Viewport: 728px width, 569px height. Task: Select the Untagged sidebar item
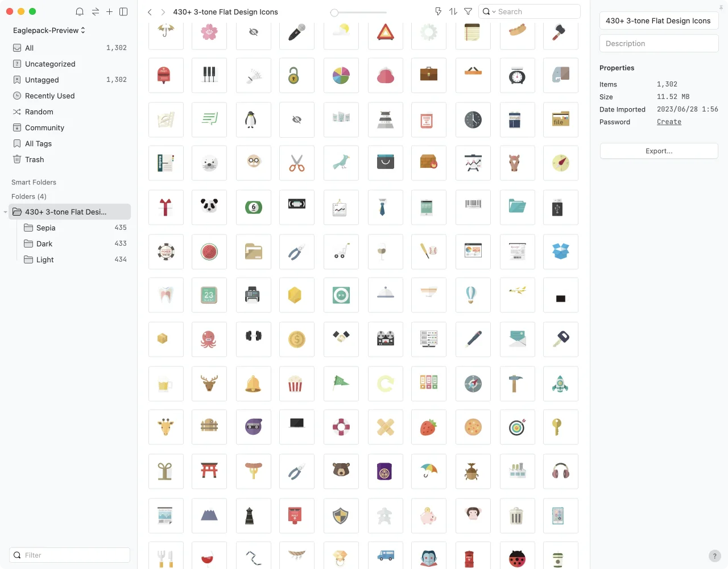[42, 80]
